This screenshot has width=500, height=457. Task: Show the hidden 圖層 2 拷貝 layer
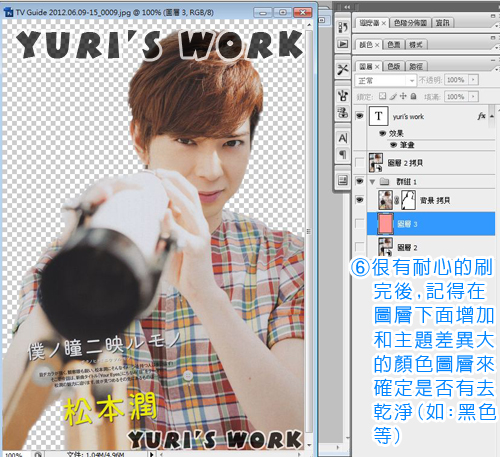click(x=359, y=163)
